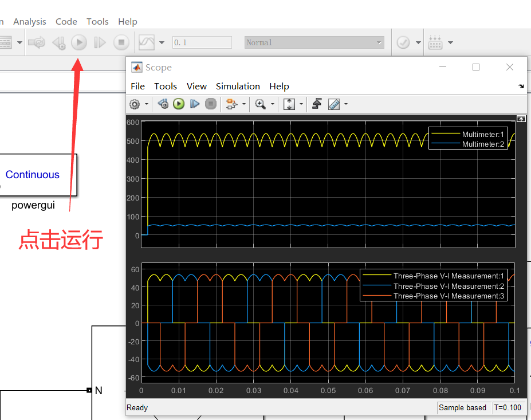The width and height of the screenshot is (531, 420).
Task: Close the Scope window
Action: point(510,67)
